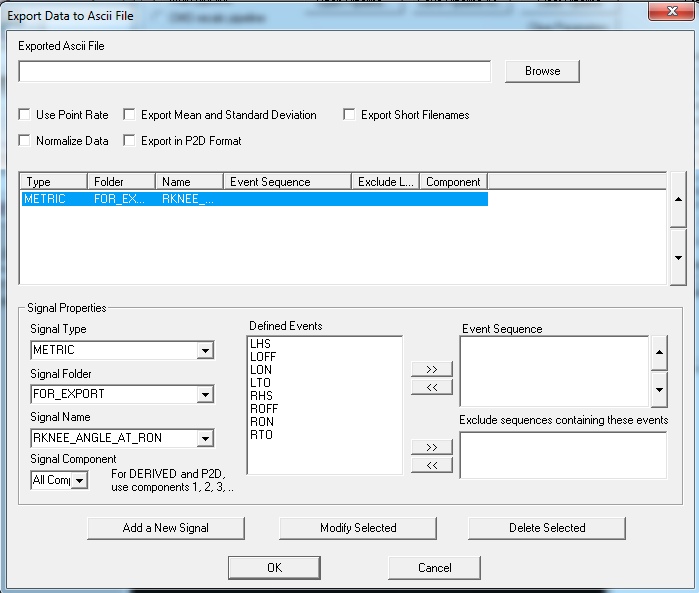Select the METRIC row in signal list

coord(255,199)
